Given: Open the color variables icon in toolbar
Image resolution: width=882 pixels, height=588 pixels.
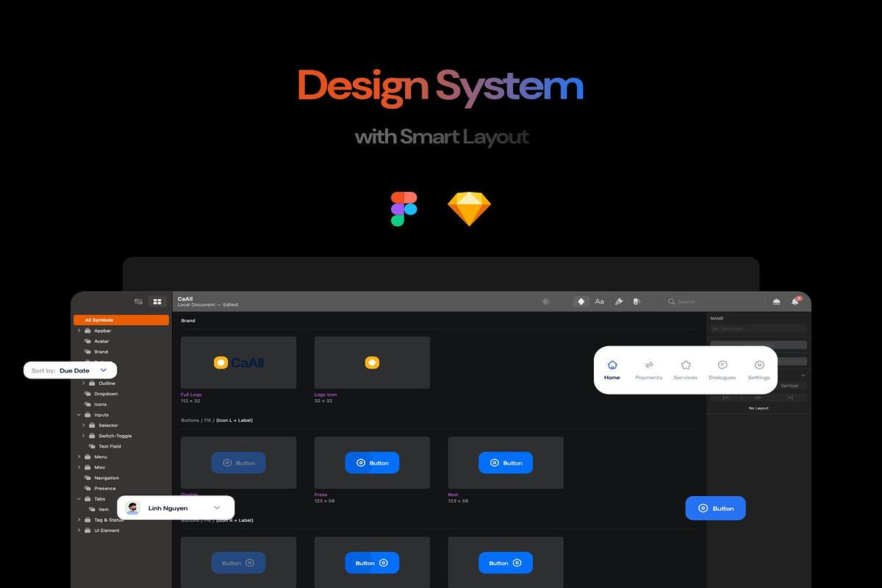Looking at the screenshot, I should (637, 301).
